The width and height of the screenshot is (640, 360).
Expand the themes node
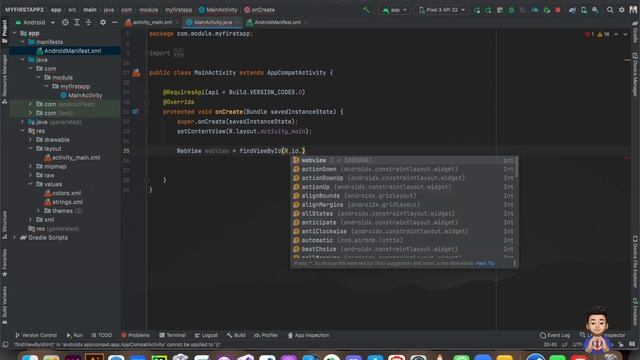38,211
